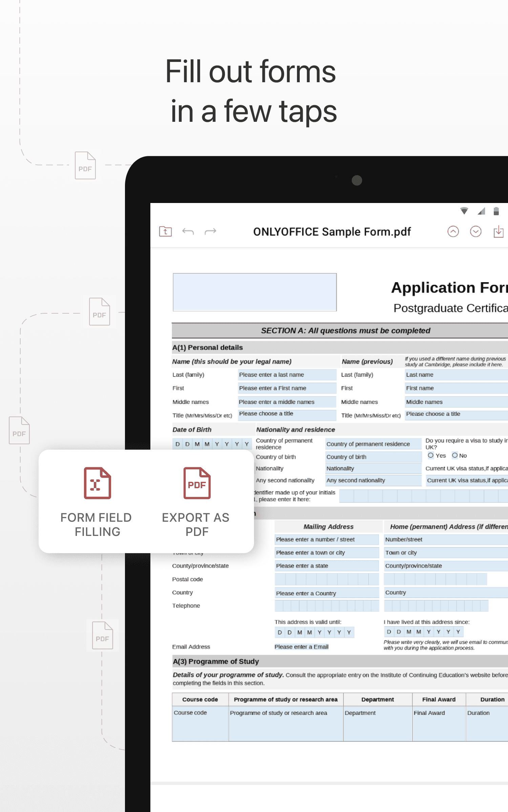The image size is (508, 812).
Task: Click the 'Please enter a First name' field
Action: 287,388
